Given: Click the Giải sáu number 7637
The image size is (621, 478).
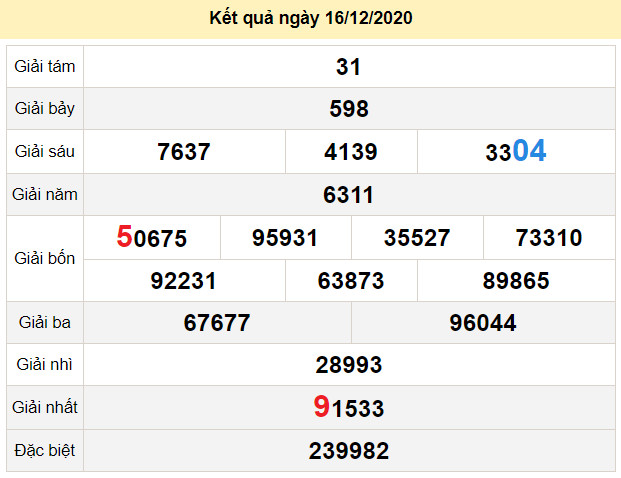Looking at the screenshot, I should [x=184, y=152].
